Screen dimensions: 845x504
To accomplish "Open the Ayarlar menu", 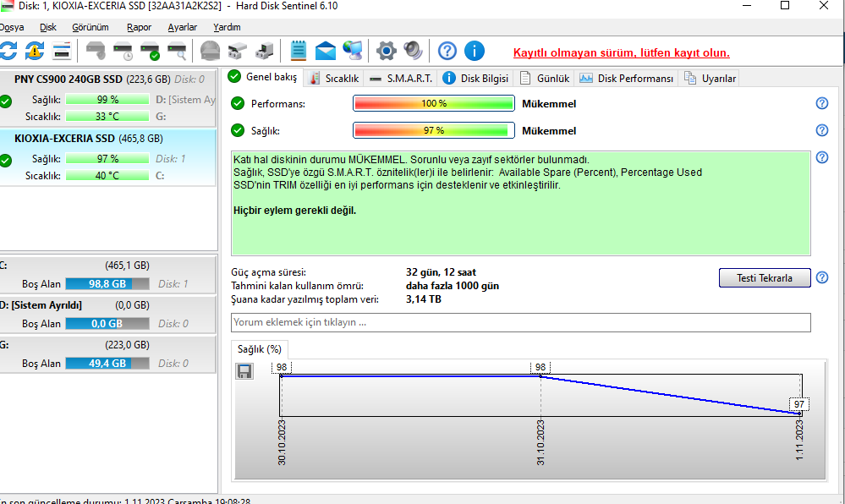I will [x=182, y=27].
